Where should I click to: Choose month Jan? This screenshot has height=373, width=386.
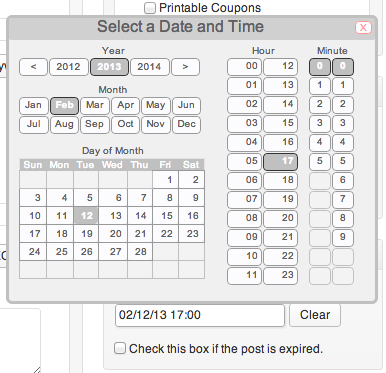[x=34, y=106]
